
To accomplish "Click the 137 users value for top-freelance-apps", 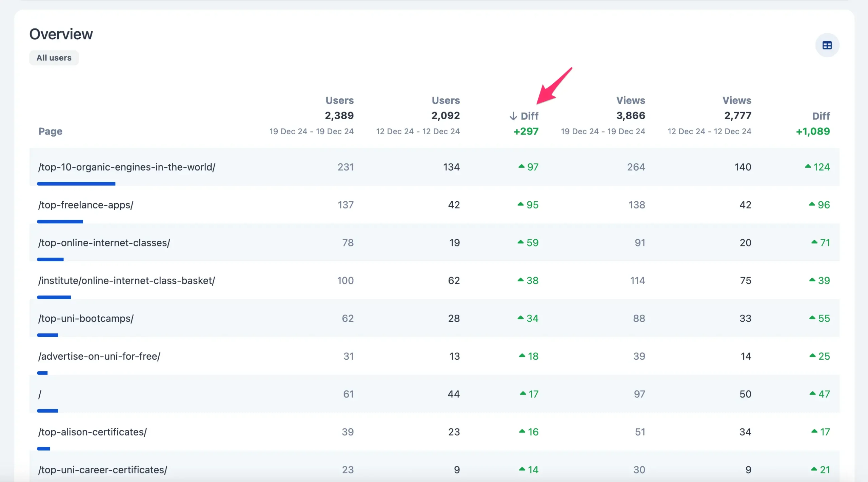I will pyautogui.click(x=346, y=205).
